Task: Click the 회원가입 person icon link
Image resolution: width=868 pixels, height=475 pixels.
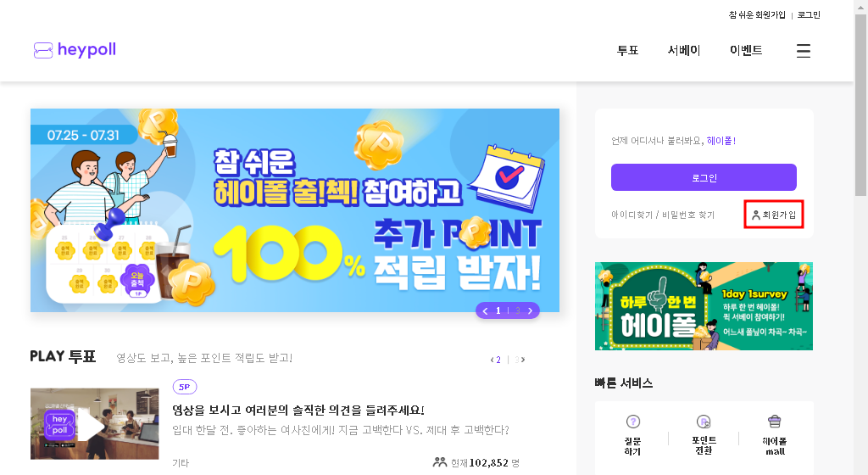Action: 773,215
